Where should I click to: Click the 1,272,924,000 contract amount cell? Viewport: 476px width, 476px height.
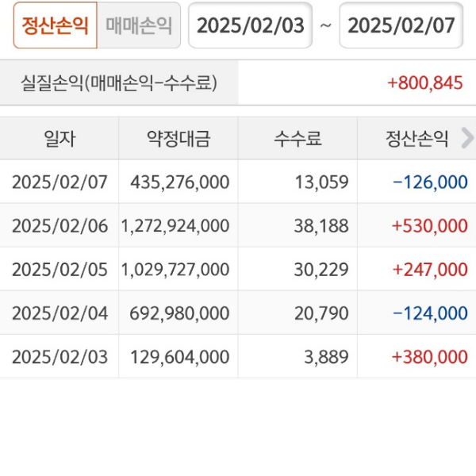(x=175, y=226)
